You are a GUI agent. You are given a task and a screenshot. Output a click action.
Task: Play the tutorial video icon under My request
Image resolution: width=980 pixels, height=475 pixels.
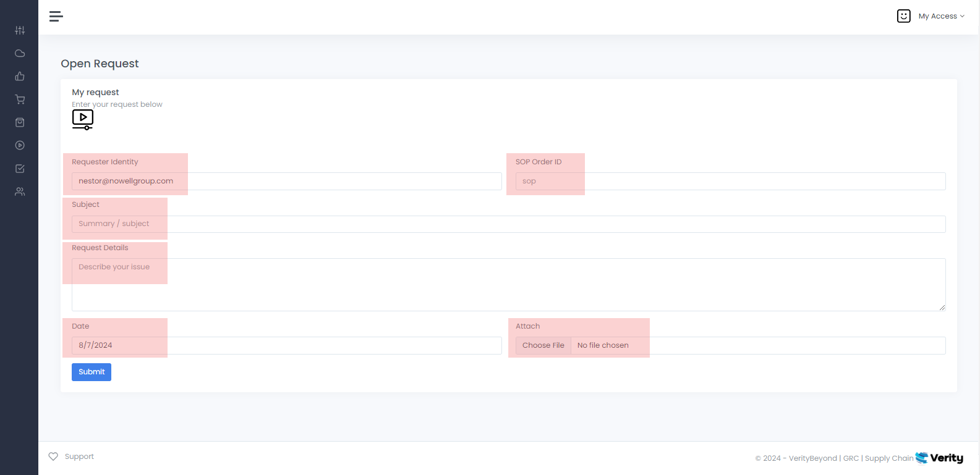pyautogui.click(x=83, y=119)
